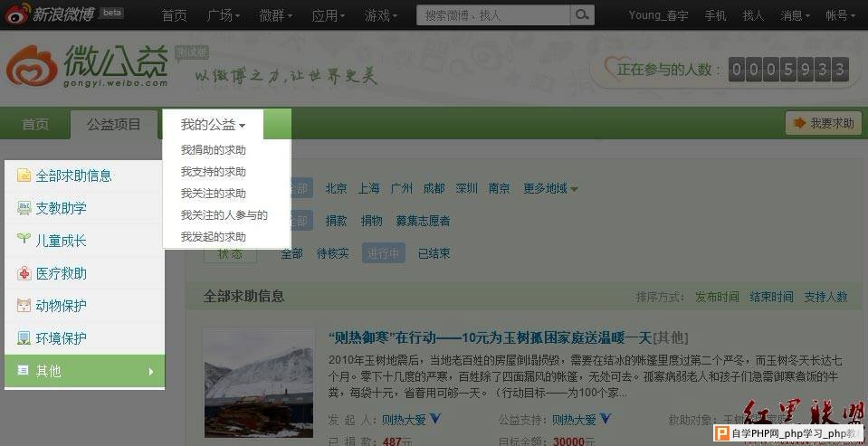Click the search 搜索微博、找人 field

click(x=493, y=15)
